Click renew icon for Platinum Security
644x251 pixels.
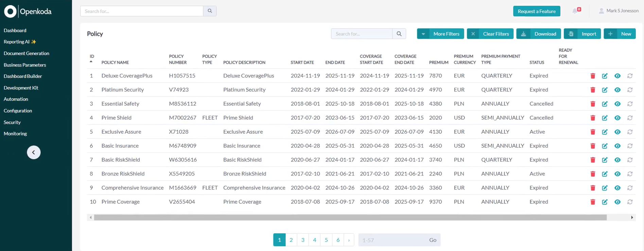tap(630, 90)
